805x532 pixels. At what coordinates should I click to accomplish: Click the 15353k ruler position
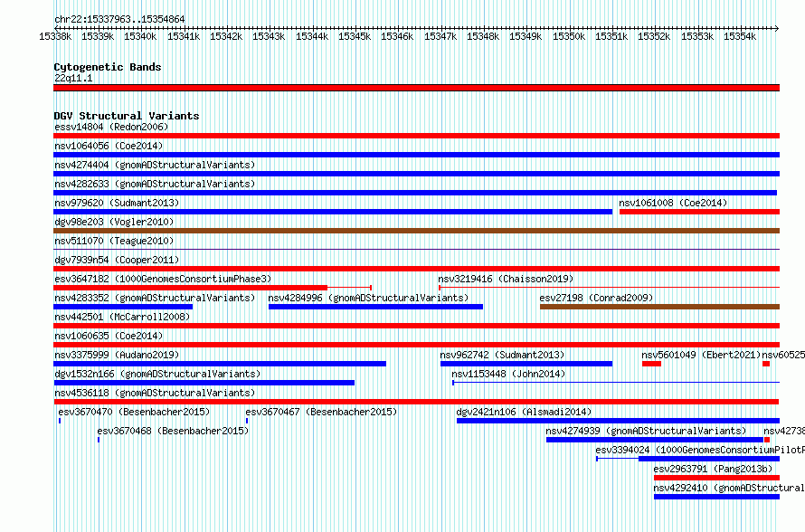696,36
